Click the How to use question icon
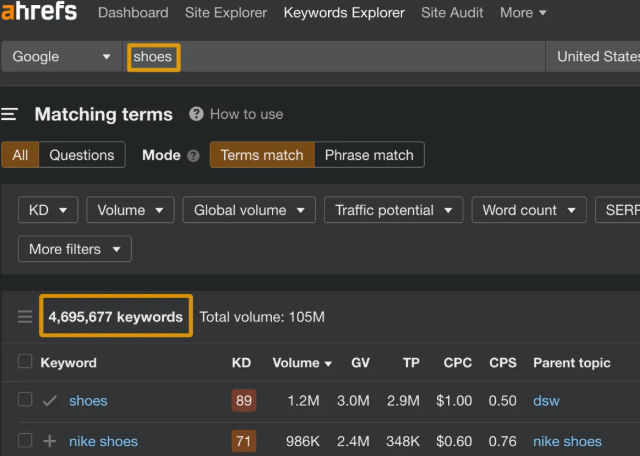The width and height of the screenshot is (640, 456). coord(196,114)
